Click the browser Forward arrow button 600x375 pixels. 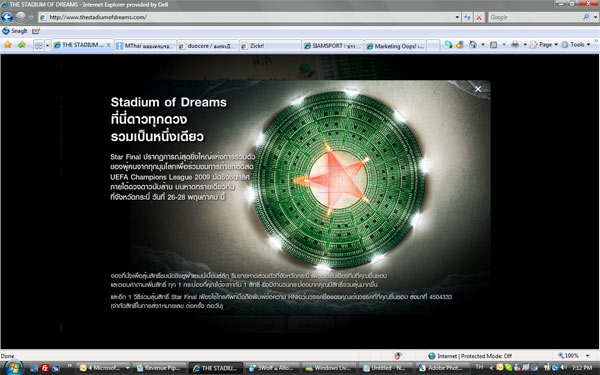click(x=21, y=17)
